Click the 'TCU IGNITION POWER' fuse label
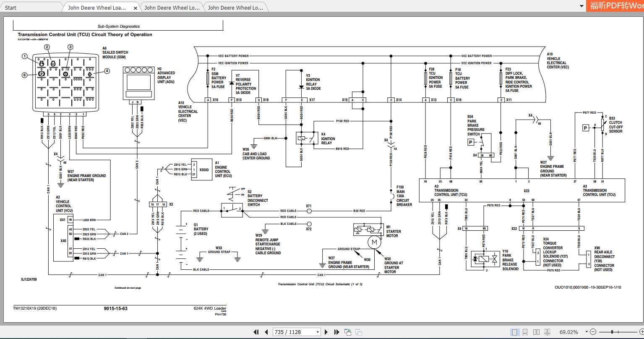The width and height of the screenshot is (644, 339). pyautogui.click(x=435, y=78)
